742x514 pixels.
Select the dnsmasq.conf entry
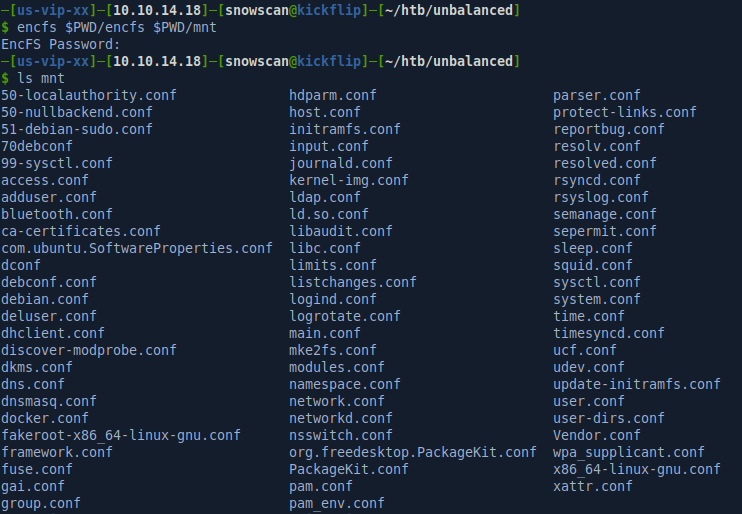pyautogui.click(x=49, y=401)
